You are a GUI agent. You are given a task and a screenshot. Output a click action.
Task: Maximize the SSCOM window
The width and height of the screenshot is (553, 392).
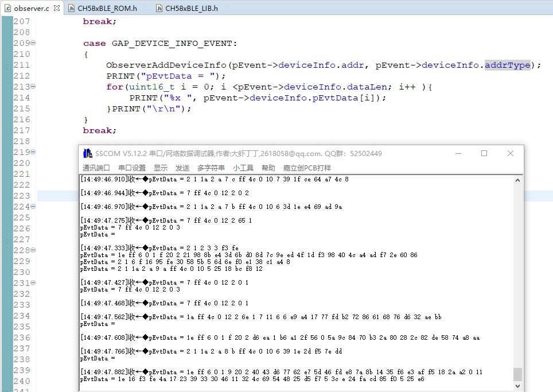pos(484,153)
